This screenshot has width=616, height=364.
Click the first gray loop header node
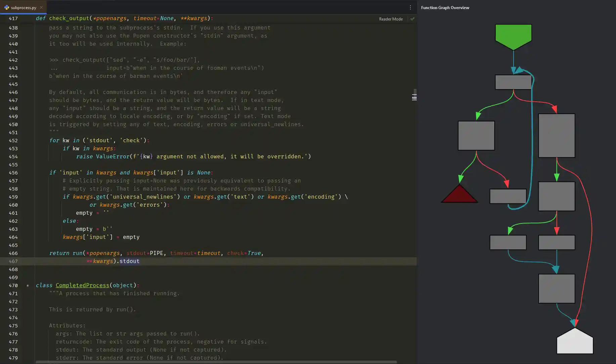pyautogui.click(x=513, y=82)
